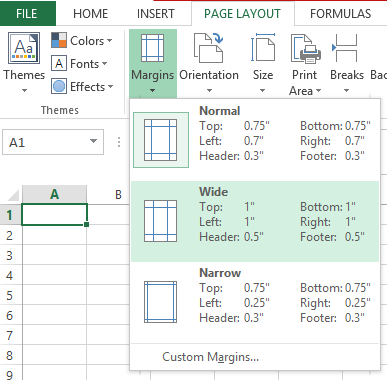Collapse the Margins dropdown button
The height and width of the screenshot is (380, 387).
153,63
